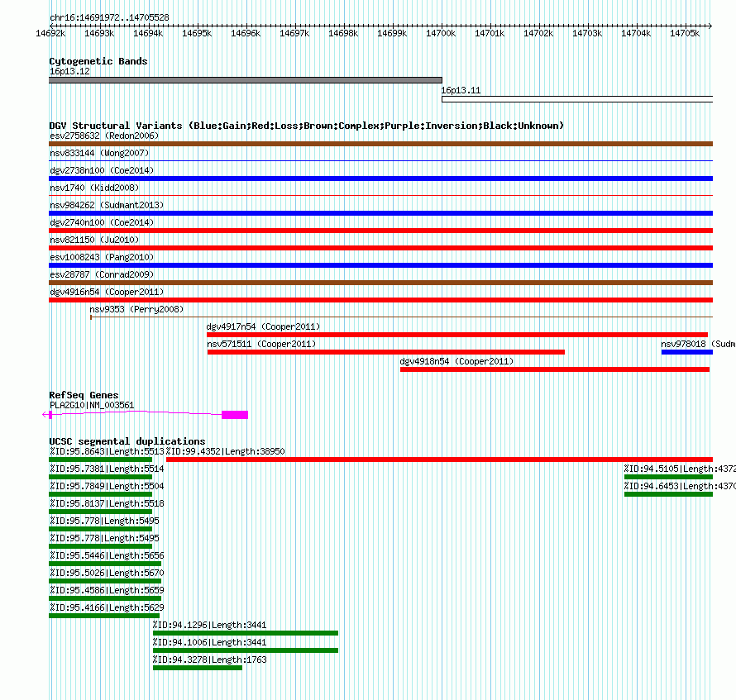
Task: Click the nsv571511 (Cooper2011) label
Action: (x=261, y=344)
